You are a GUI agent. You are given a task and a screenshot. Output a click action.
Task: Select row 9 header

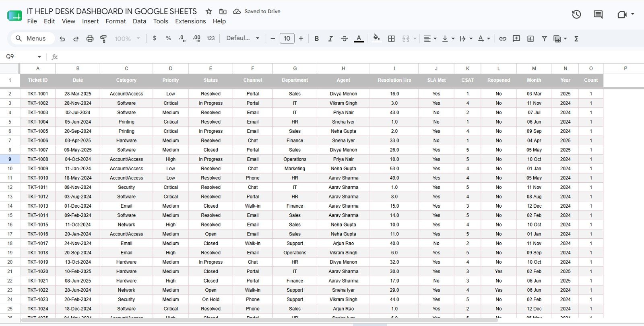pyautogui.click(x=10, y=159)
